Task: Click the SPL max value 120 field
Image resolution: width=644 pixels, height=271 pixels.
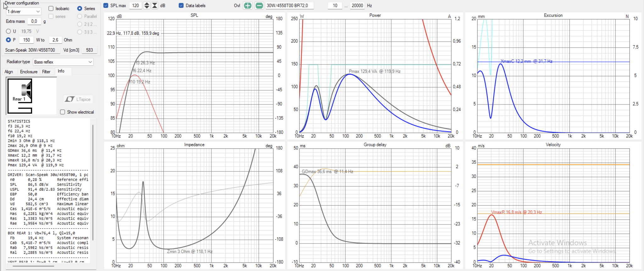Action: click(136, 5)
